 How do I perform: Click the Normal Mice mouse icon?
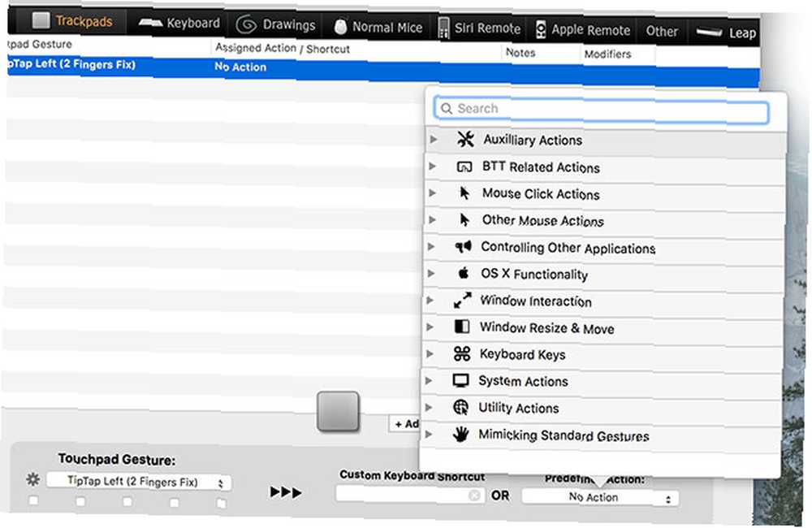(x=340, y=27)
